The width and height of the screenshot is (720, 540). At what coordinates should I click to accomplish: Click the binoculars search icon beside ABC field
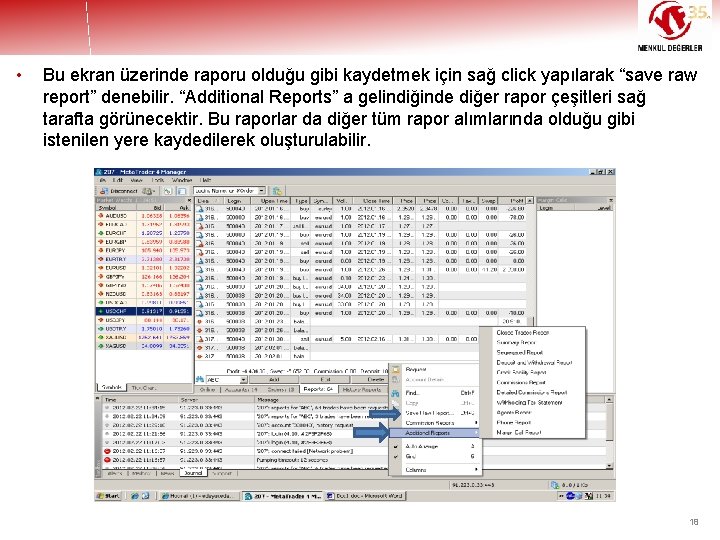point(200,379)
